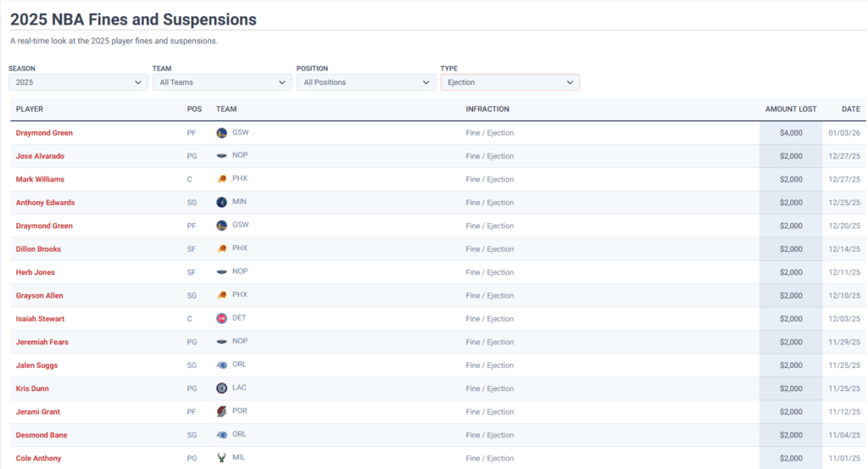Screen dimensions: 868x469
Task: Click the Trail Blazers logo by Jerami Grant
Action: (222, 411)
